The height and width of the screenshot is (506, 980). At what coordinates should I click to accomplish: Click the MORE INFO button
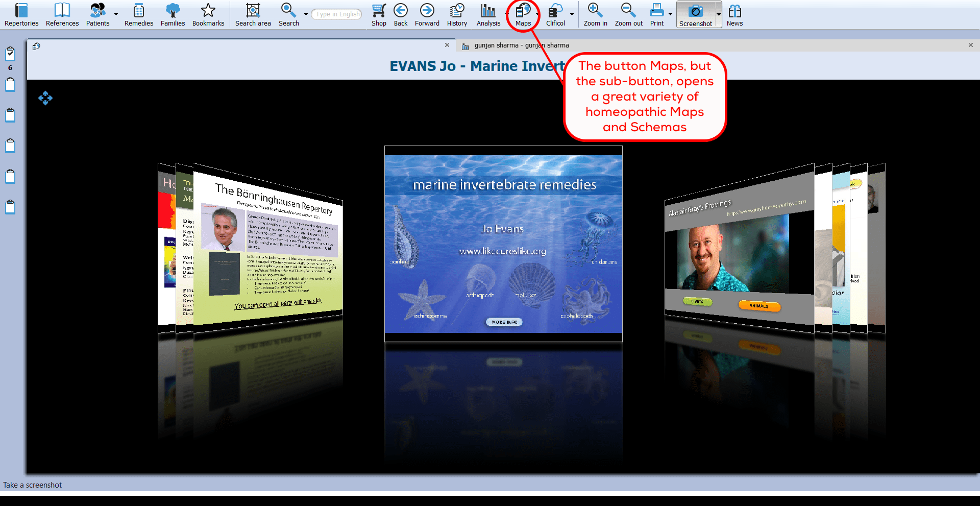pos(503,322)
